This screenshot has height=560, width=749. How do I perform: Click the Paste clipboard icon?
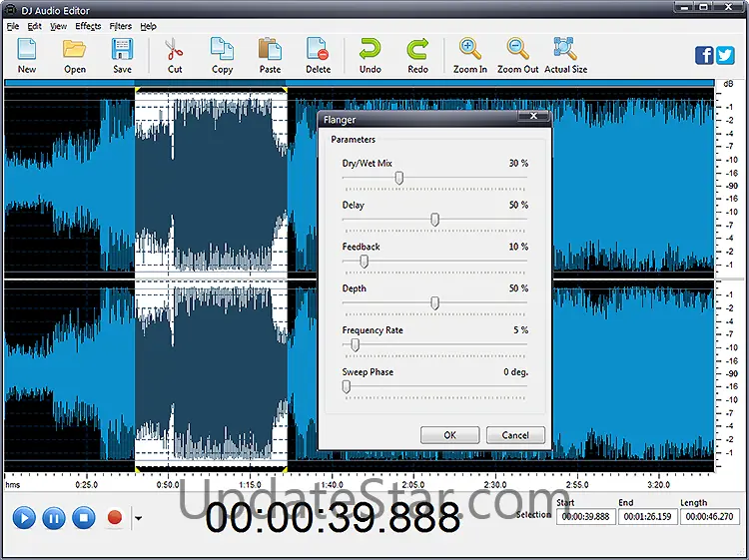270,49
